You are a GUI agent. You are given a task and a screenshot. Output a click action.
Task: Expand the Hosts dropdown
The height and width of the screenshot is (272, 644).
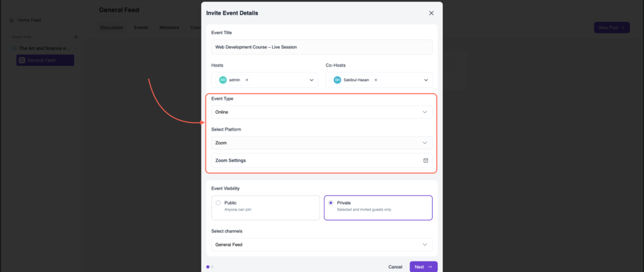(x=311, y=80)
